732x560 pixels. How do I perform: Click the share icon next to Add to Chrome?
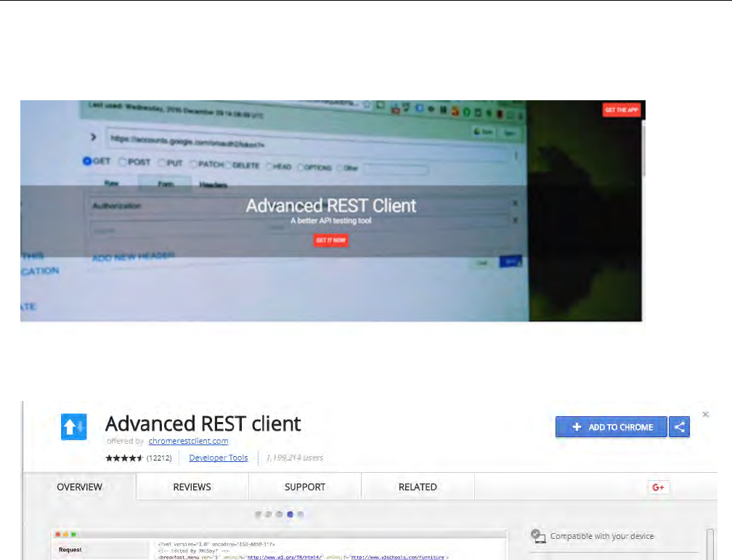pos(679,427)
